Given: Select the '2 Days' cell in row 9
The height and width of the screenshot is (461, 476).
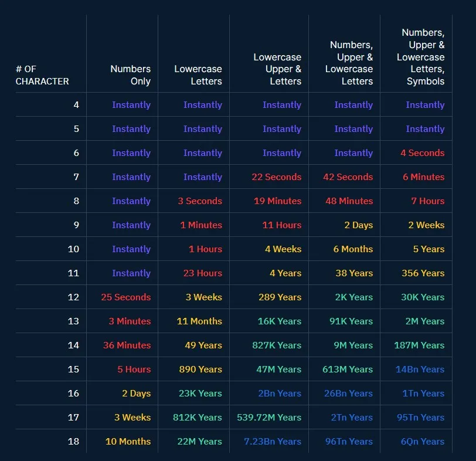Looking at the screenshot, I should click(359, 225).
